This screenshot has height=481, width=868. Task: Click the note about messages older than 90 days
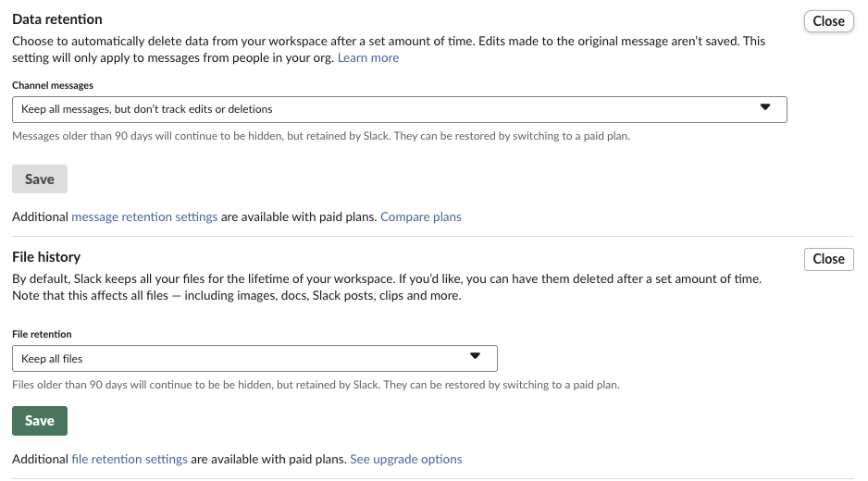click(321, 136)
